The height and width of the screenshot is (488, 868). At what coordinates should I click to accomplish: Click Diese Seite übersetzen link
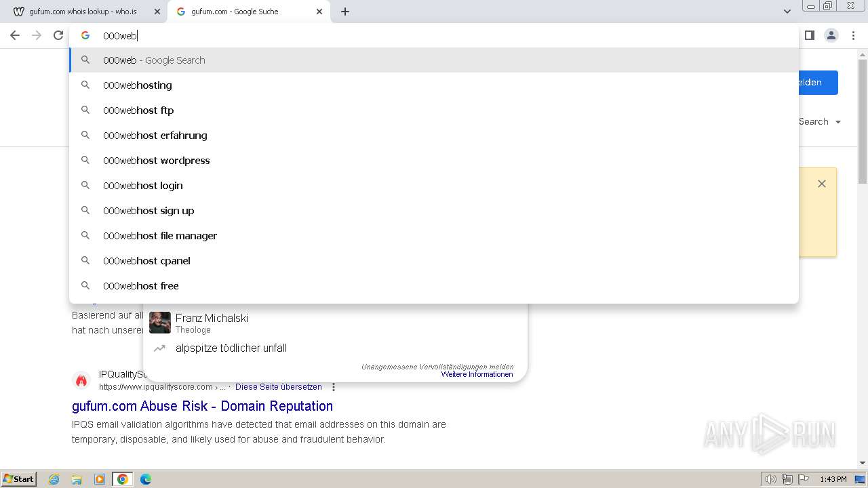(279, 387)
